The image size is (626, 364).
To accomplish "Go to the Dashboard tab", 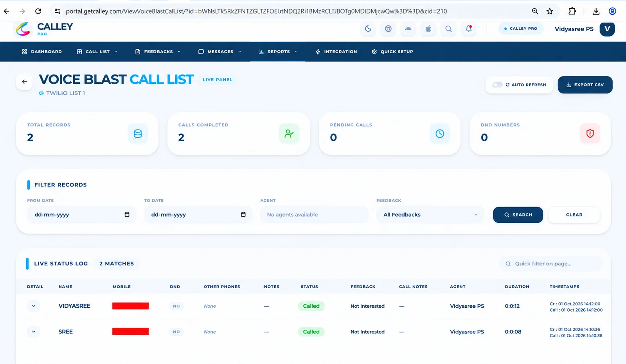I will [42, 52].
